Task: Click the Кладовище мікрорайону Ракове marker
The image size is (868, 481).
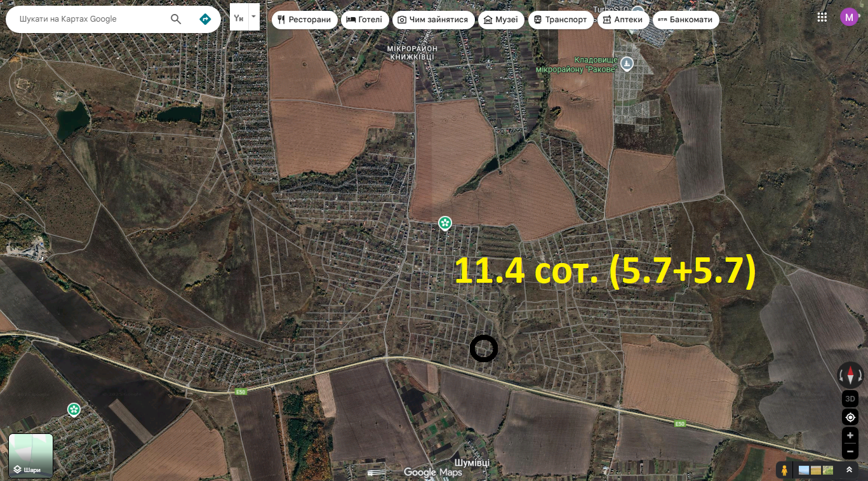Action: (x=627, y=63)
